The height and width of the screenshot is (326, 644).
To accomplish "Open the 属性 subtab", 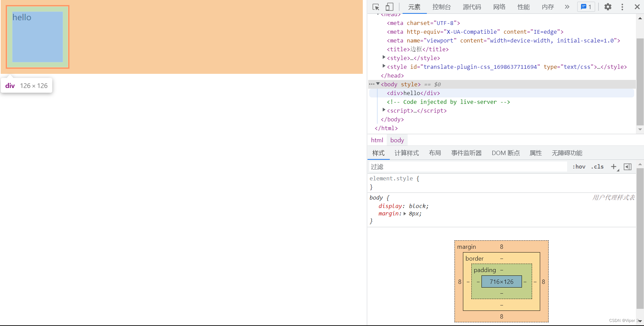I will 536,153.
